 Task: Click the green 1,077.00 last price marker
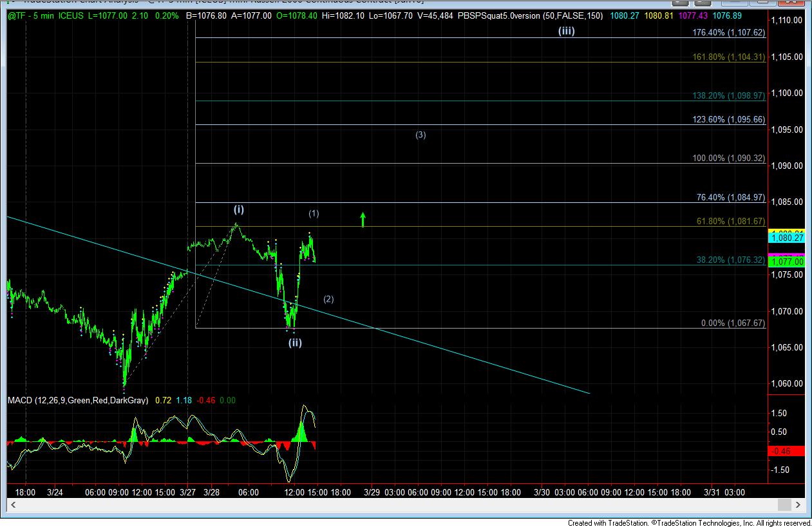(787, 262)
